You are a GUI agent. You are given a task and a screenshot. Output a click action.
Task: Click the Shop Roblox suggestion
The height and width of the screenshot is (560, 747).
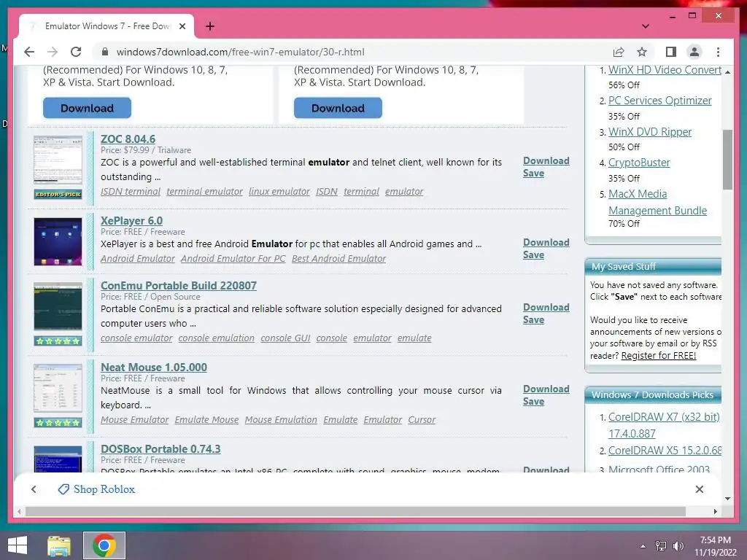tap(97, 489)
